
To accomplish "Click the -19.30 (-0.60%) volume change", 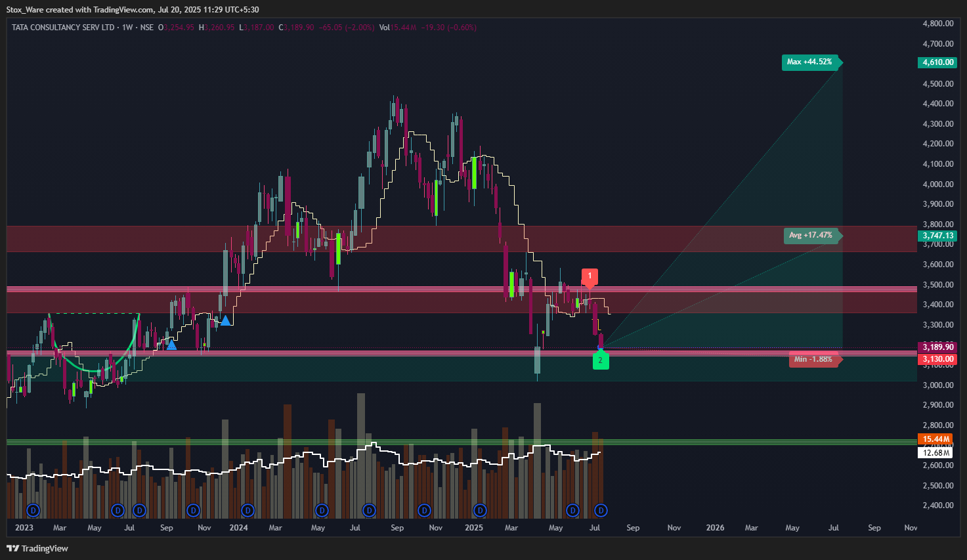I will pyautogui.click(x=449, y=28).
